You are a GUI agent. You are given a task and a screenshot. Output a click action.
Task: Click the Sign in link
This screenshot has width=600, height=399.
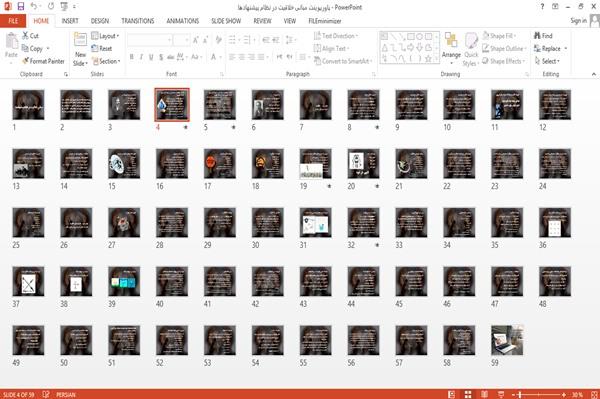pos(578,21)
